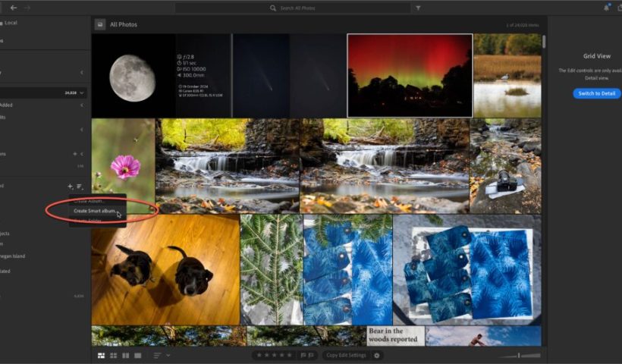Open the notifications bell
622x364 pixels.
coord(606,8)
